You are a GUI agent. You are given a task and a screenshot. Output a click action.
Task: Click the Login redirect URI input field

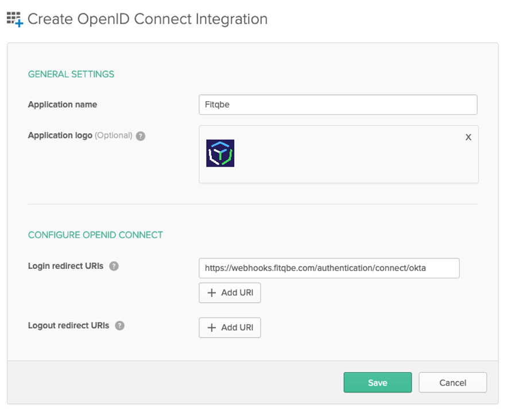[329, 268]
